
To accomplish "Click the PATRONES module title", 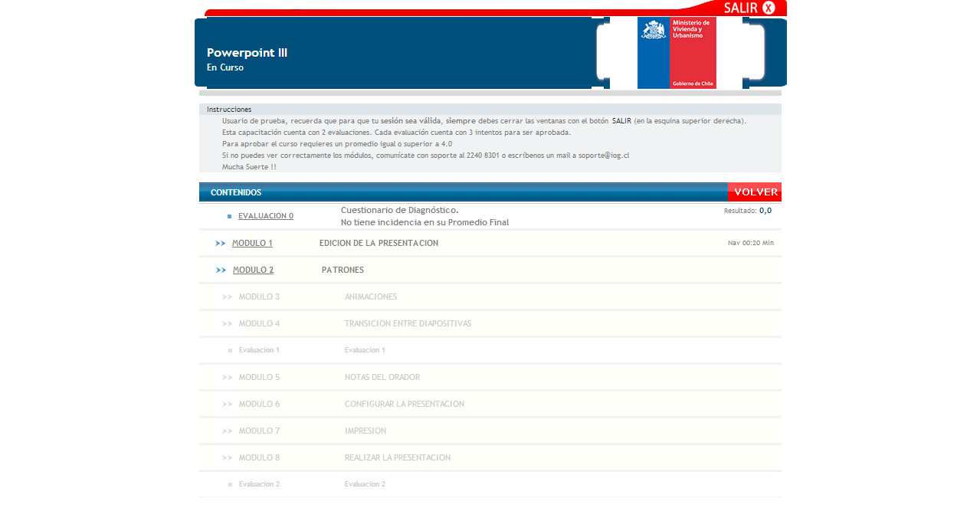I will tap(343, 270).
